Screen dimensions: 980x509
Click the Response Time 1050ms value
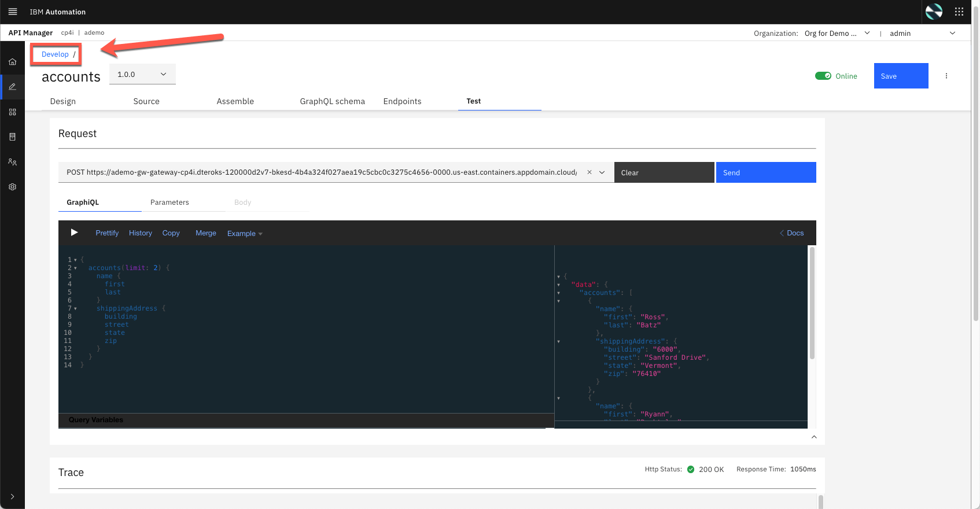click(803, 469)
